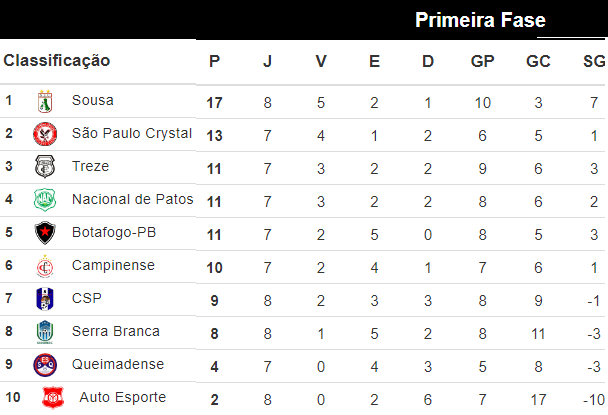Open the Sousa team name link
This screenshot has height=415, width=608.
[x=93, y=101]
